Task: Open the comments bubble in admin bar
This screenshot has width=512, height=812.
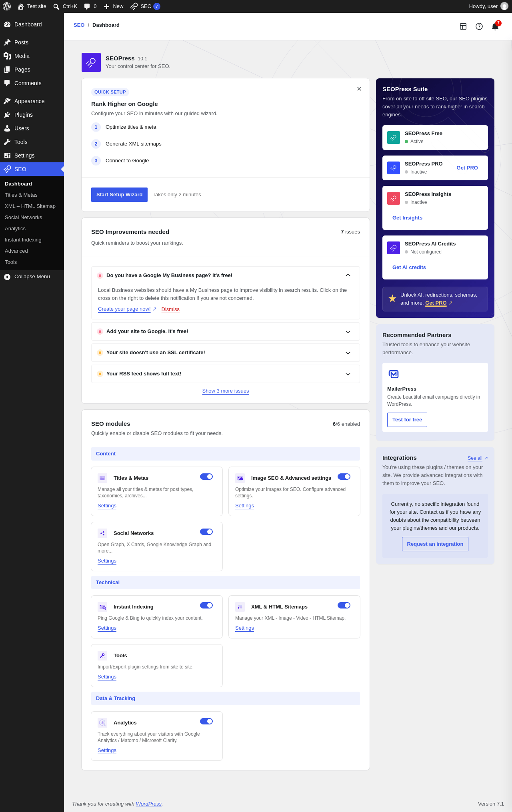Action: [x=87, y=6]
